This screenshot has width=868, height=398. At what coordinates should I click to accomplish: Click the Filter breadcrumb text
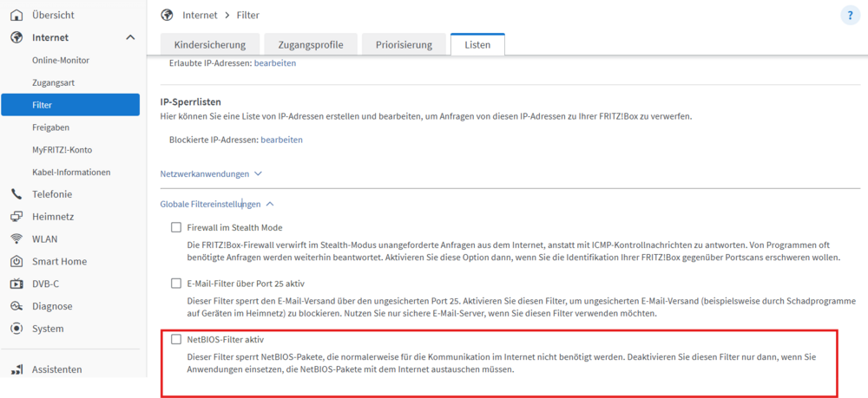click(248, 16)
